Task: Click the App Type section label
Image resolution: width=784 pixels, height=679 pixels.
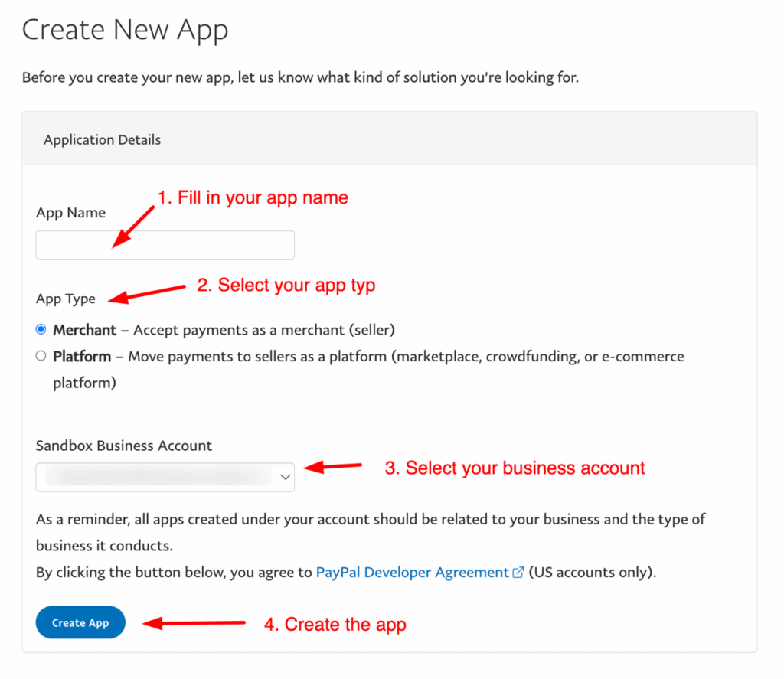Action: [x=65, y=299]
